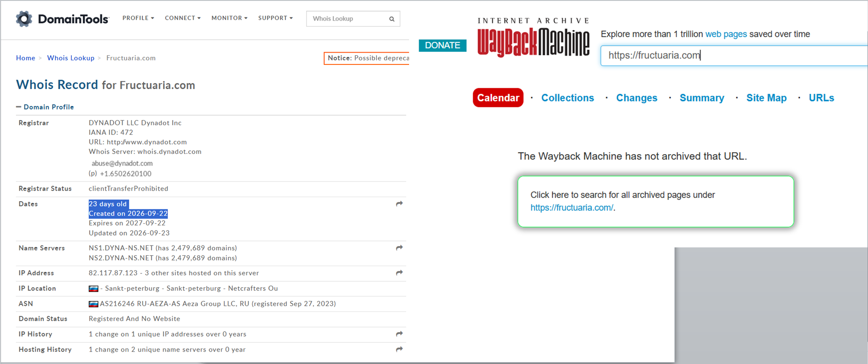Viewport: 868px width, 364px height.
Task: Open the https://fructuaria.com/ archived pages link
Action: point(571,208)
